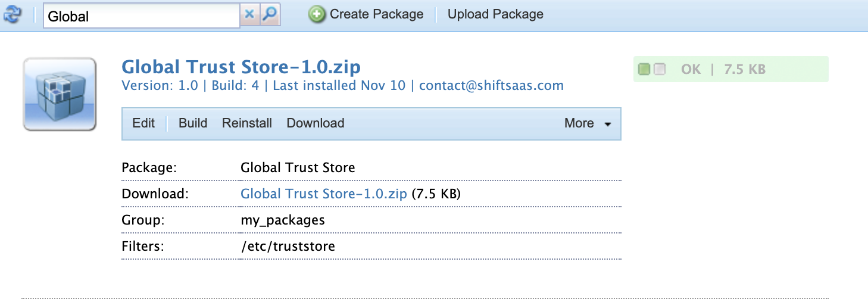This screenshot has width=868, height=299.
Task: Click the grey status square indicator
Action: [x=659, y=70]
